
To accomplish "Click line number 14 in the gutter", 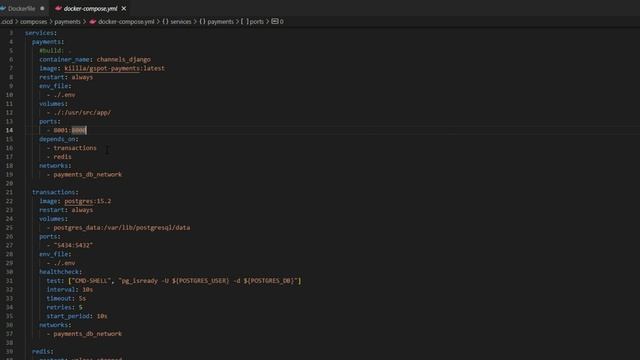I will click(x=9, y=130).
